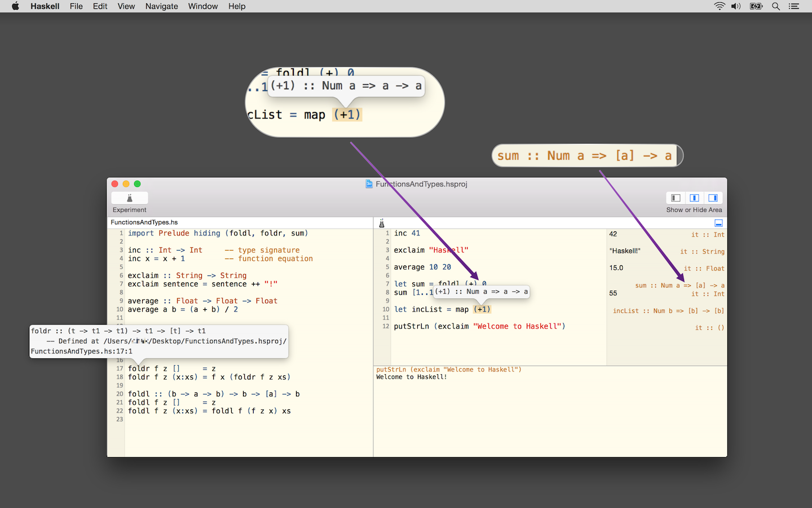The height and width of the screenshot is (508, 812).
Task: Open the File menu
Action: (76, 6)
